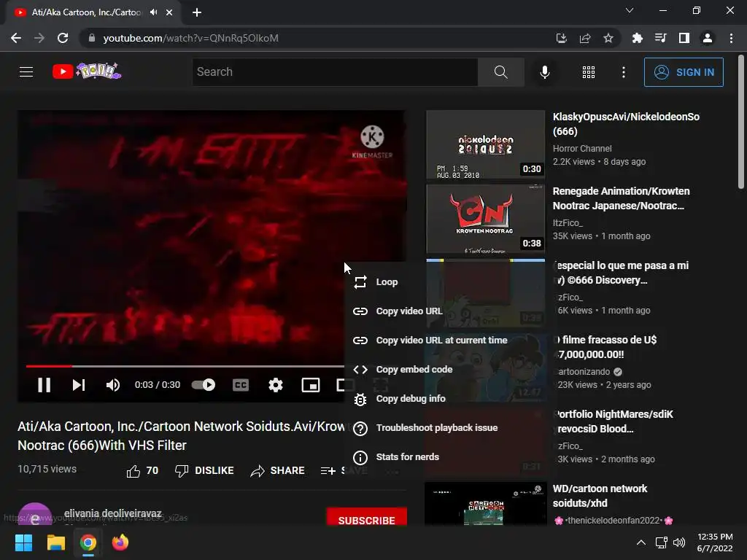Skip to next video in player
Screen dimensions: 747x560
(x=79, y=385)
